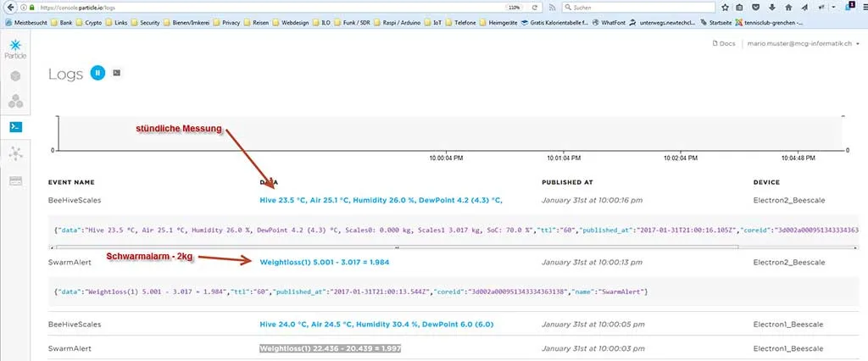The width and height of the screenshot is (868, 361).
Task: Open the tennisclub-grenchen bookmark
Action: point(768,23)
